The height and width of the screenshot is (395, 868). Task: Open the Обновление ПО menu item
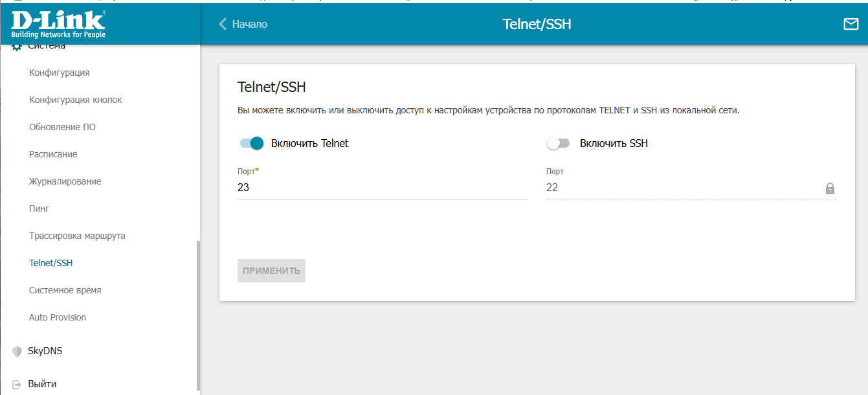(x=62, y=127)
